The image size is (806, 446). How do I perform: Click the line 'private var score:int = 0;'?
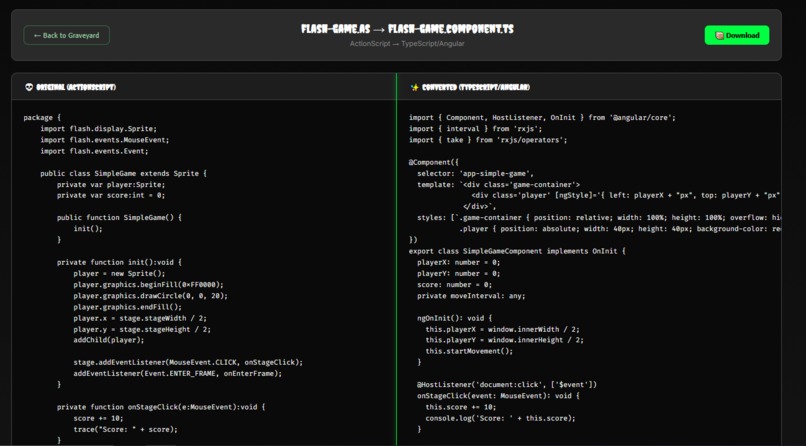111,195
